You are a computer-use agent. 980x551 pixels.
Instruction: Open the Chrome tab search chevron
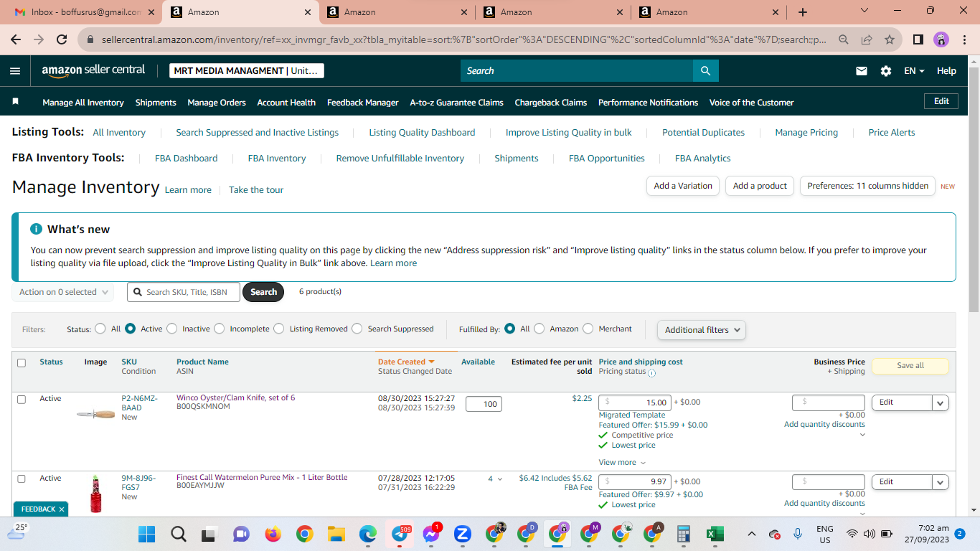[864, 11]
